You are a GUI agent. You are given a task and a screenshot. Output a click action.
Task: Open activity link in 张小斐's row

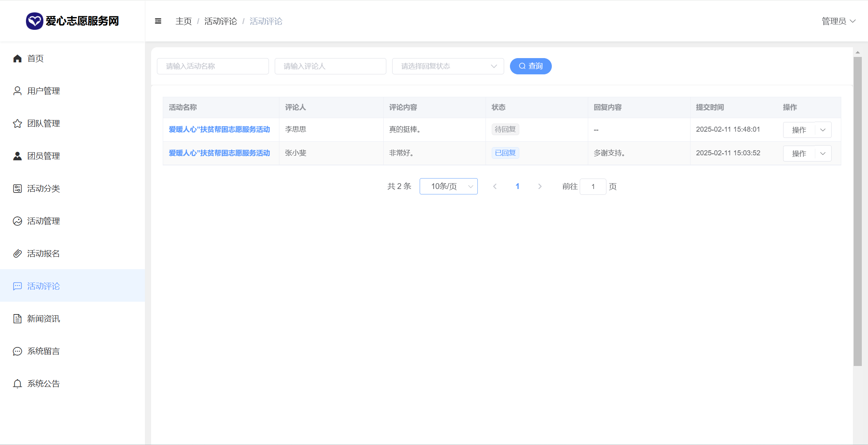(x=219, y=153)
